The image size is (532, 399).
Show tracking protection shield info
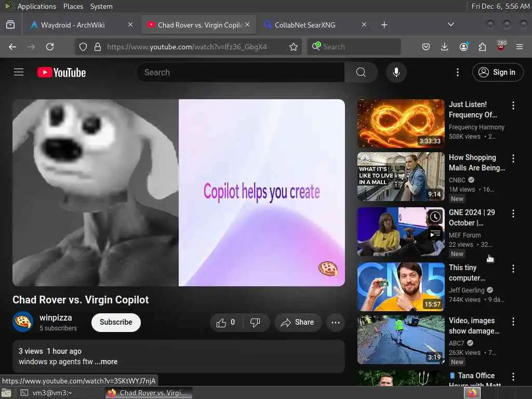pos(83,47)
